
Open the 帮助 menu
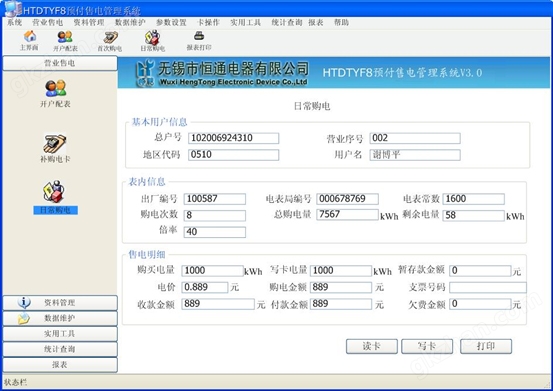coord(341,23)
